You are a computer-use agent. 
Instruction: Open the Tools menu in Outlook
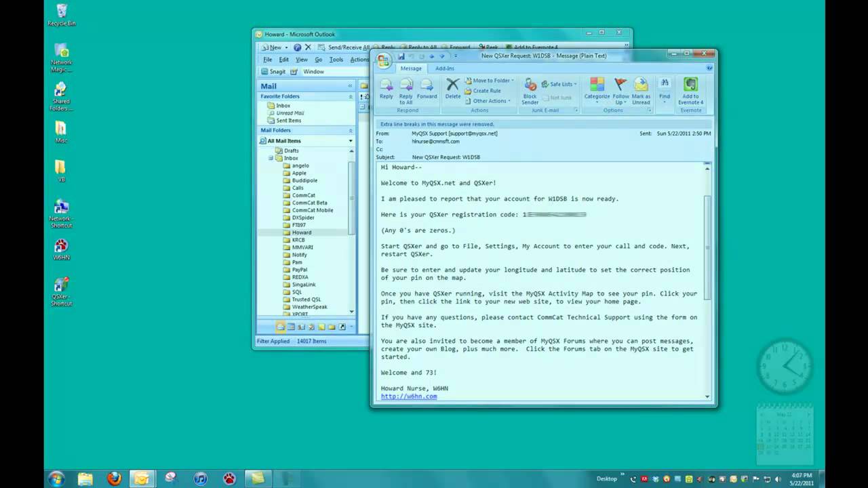(x=336, y=60)
